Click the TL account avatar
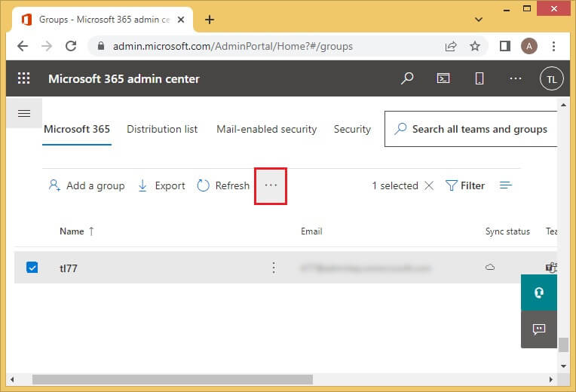This screenshot has height=392, width=576. point(552,78)
